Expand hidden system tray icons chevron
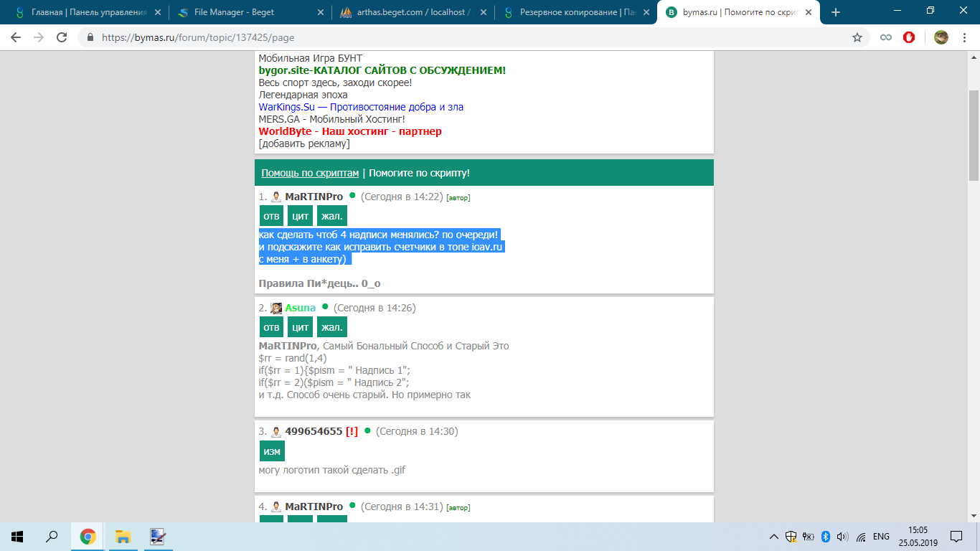 coord(773,536)
